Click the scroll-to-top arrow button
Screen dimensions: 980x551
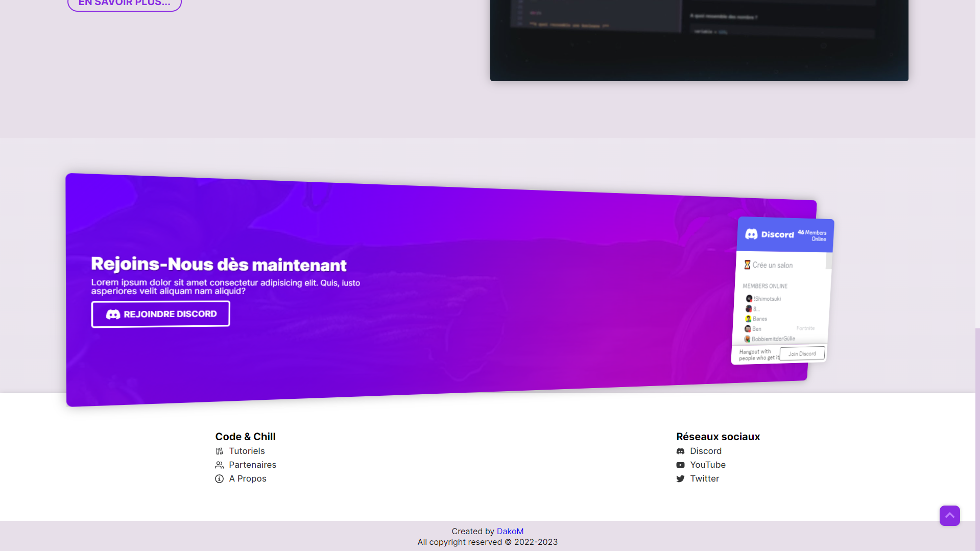tap(949, 516)
